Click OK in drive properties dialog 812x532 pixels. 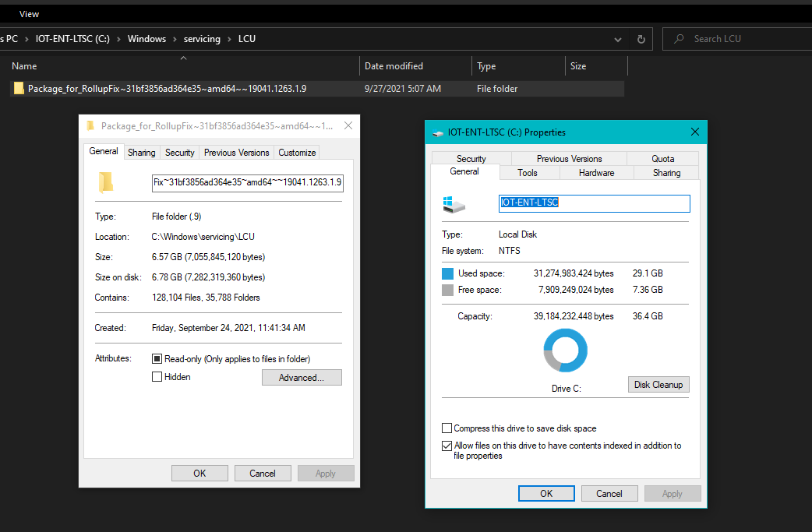tap(546, 493)
